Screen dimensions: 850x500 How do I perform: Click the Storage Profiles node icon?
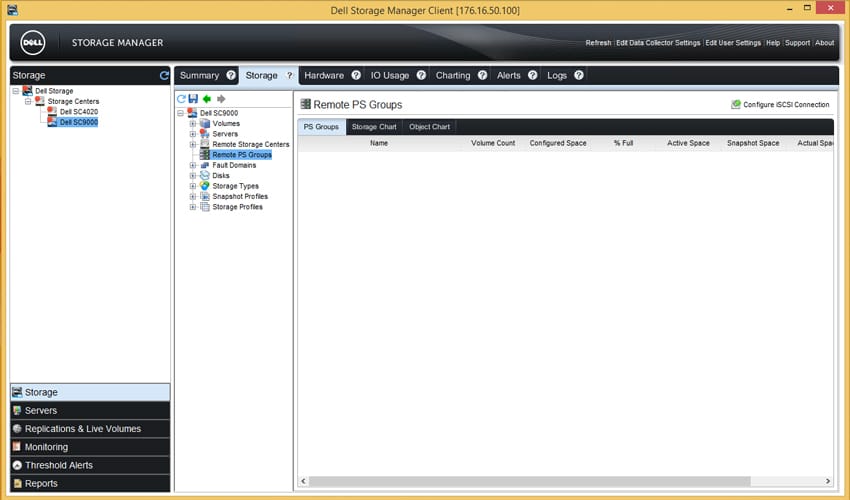tap(204, 207)
